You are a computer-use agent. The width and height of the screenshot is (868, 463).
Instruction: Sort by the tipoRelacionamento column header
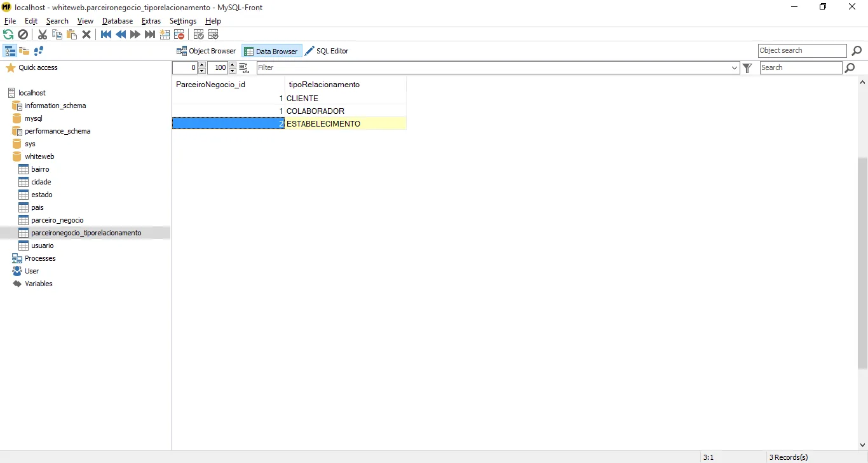346,85
